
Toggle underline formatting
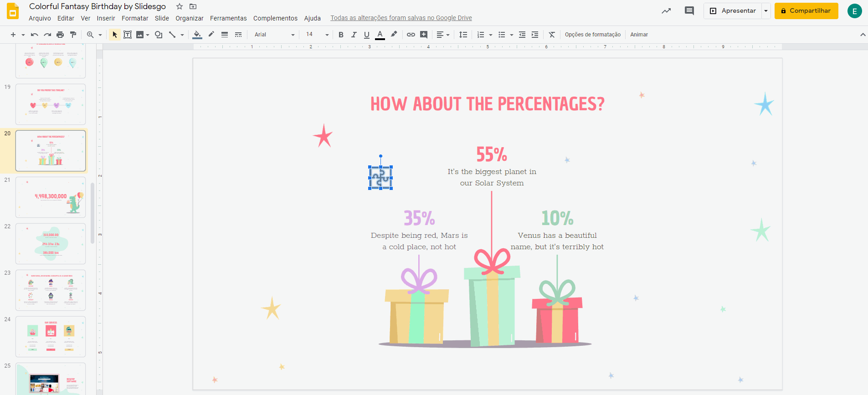click(367, 35)
